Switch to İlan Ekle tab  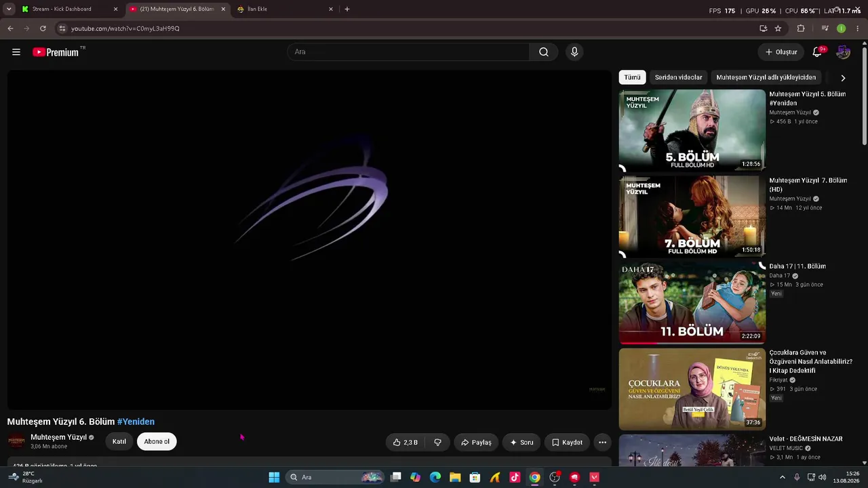(285, 9)
